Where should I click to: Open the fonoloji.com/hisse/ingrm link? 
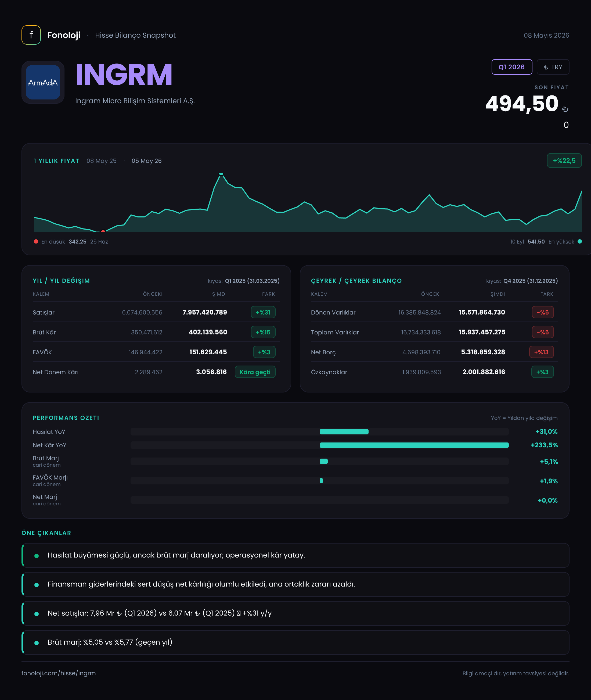59,673
